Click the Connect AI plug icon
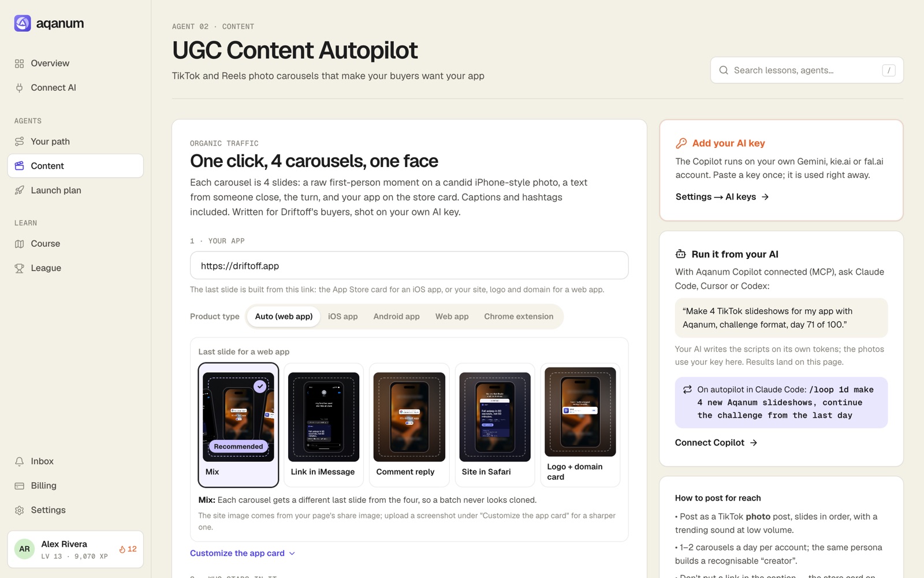The image size is (924, 578). click(20, 88)
